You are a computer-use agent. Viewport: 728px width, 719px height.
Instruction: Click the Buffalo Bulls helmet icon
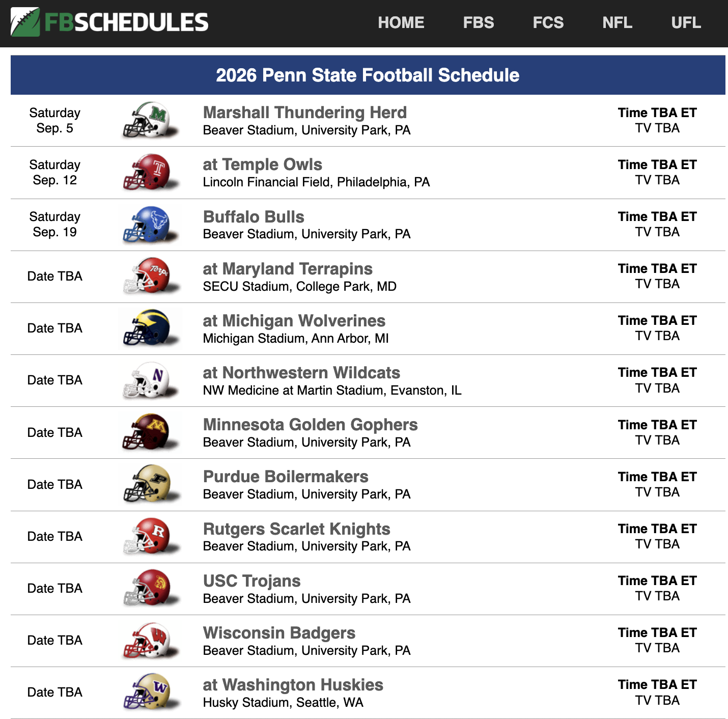tap(151, 225)
